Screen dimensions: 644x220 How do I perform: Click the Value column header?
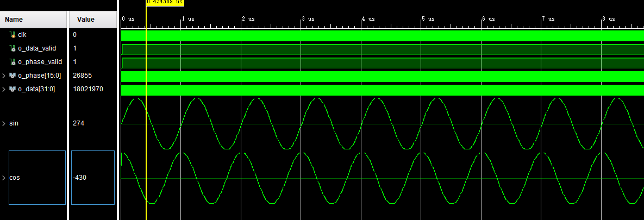point(92,20)
